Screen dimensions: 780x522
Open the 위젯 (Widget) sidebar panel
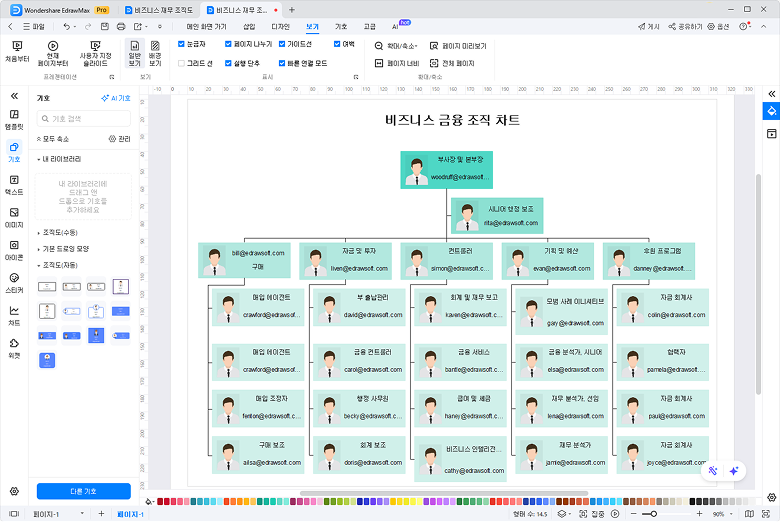tap(14, 347)
